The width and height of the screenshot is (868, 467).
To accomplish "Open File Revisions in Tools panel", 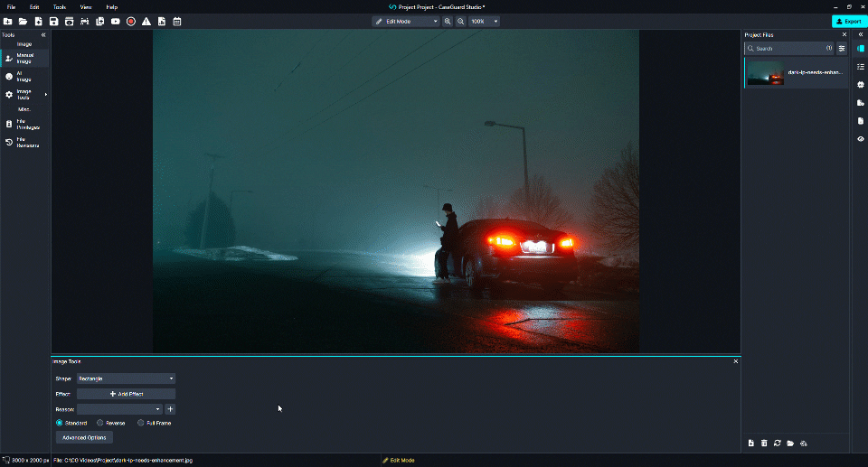I will [x=25, y=143].
